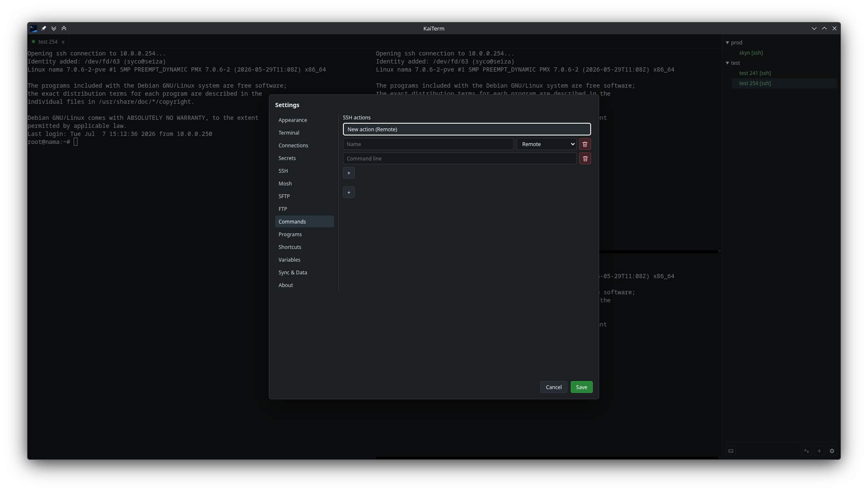Collapse the test group triangle

(x=727, y=63)
